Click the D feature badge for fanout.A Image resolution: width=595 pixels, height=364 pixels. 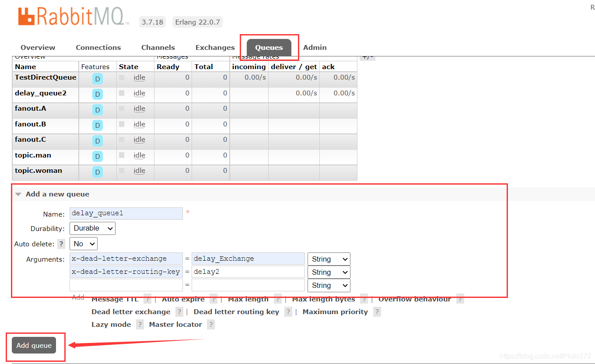(98, 110)
